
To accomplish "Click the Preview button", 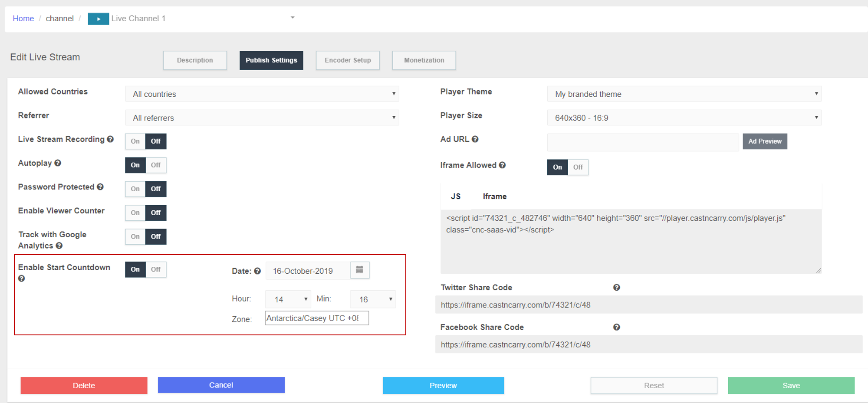I will click(443, 386).
